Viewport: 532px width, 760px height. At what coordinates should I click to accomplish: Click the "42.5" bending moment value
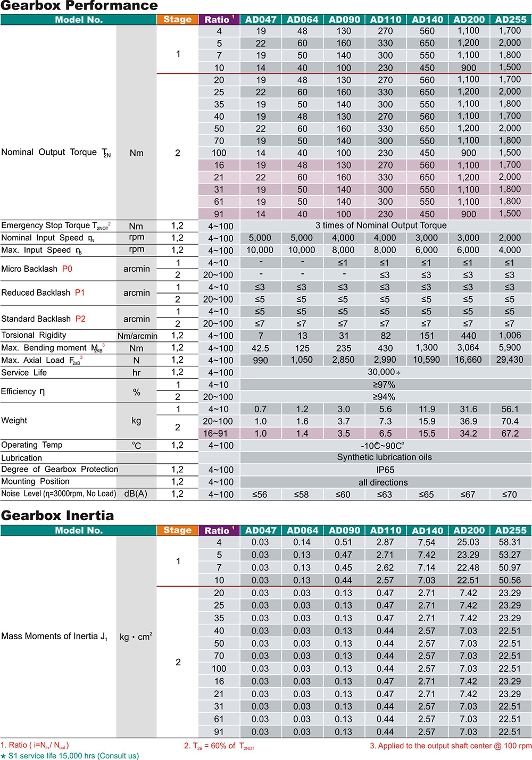(x=260, y=348)
